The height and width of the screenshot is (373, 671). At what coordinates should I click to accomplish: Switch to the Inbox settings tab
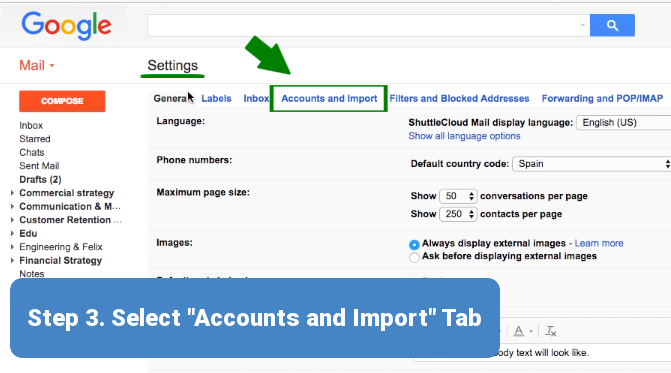(x=256, y=98)
